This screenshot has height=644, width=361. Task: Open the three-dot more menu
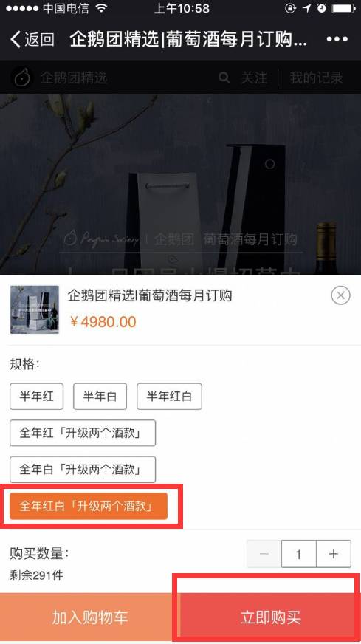[x=337, y=39]
